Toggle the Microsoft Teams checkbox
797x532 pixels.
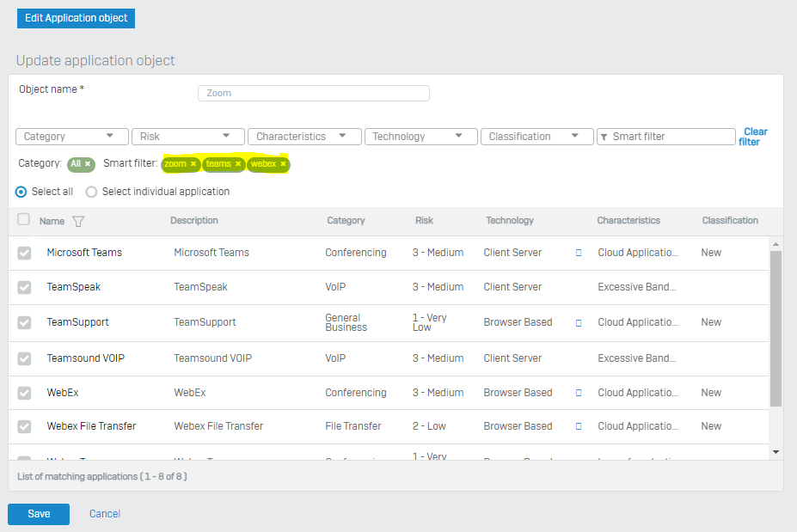pyautogui.click(x=24, y=253)
